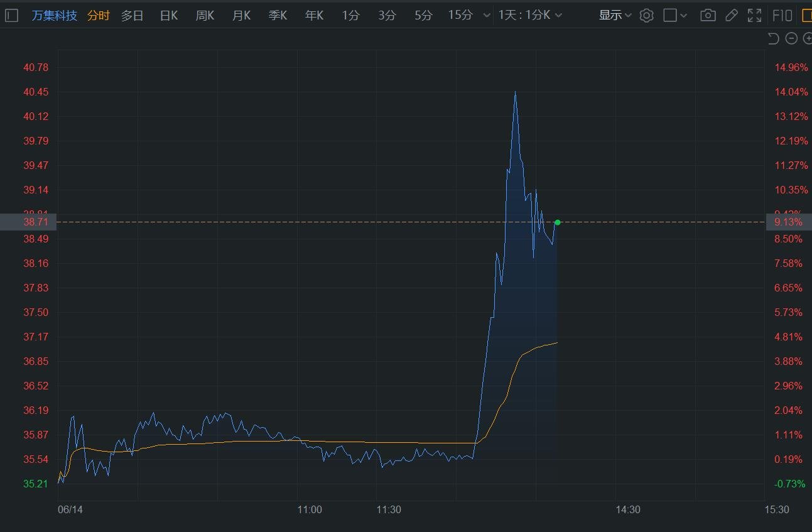Open the chart settings gear
Screen dimensions: 812x532
pyautogui.click(x=646, y=16)
